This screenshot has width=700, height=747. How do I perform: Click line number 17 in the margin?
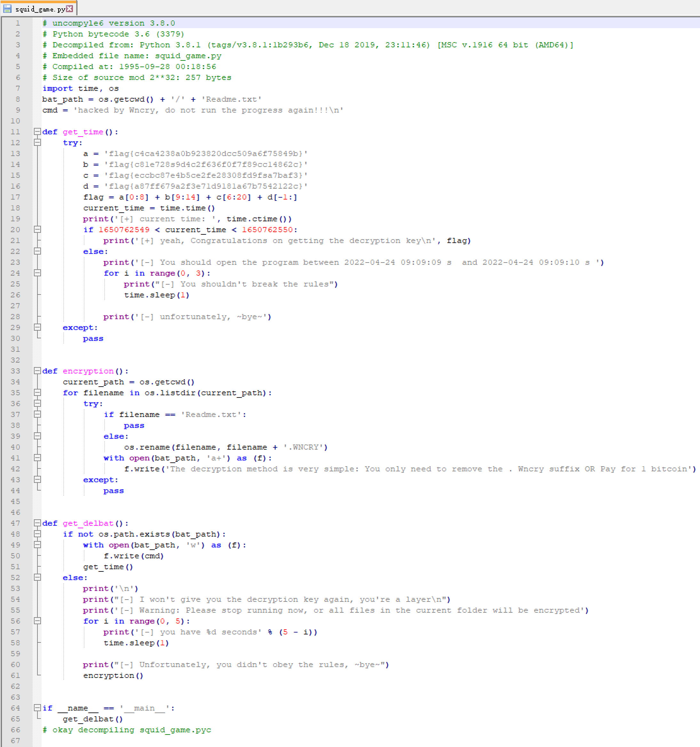tap(15, 197)
